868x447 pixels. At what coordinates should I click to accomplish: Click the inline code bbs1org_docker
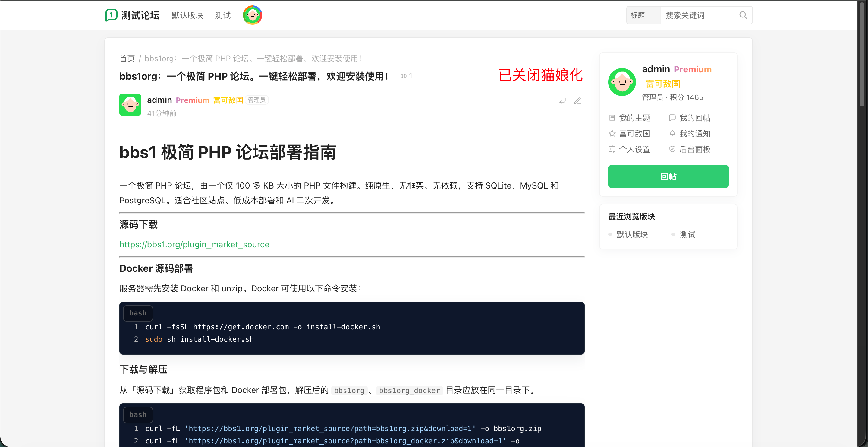pos(409,390)
